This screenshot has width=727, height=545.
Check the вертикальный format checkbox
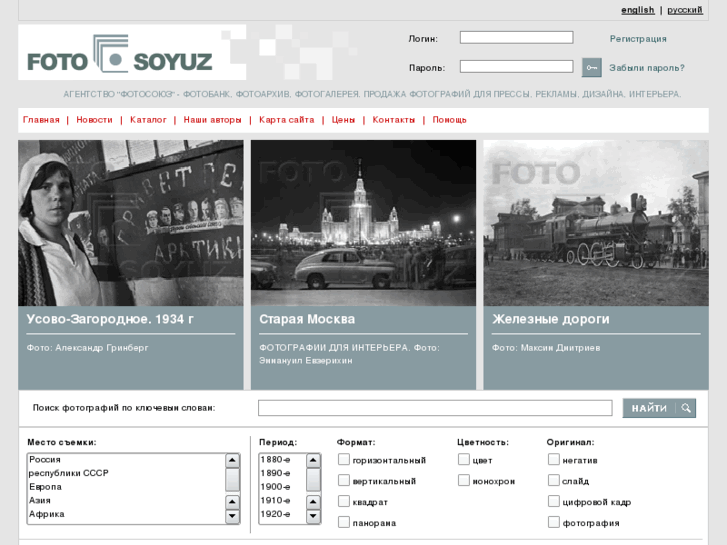tap(344, 480)
